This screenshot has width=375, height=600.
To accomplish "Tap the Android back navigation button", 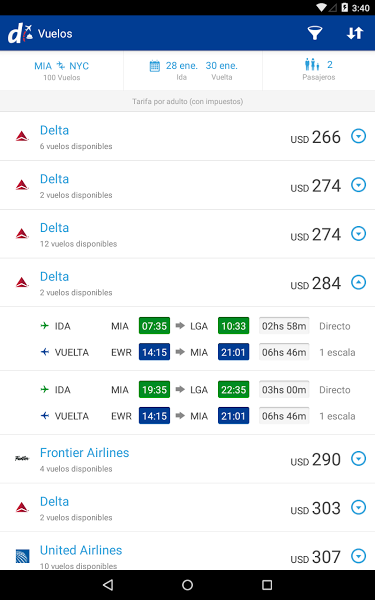I will point(108,584).
